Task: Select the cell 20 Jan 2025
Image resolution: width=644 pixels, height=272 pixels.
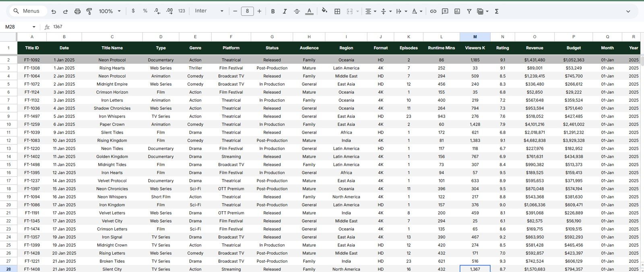Action: coord(64,253)
